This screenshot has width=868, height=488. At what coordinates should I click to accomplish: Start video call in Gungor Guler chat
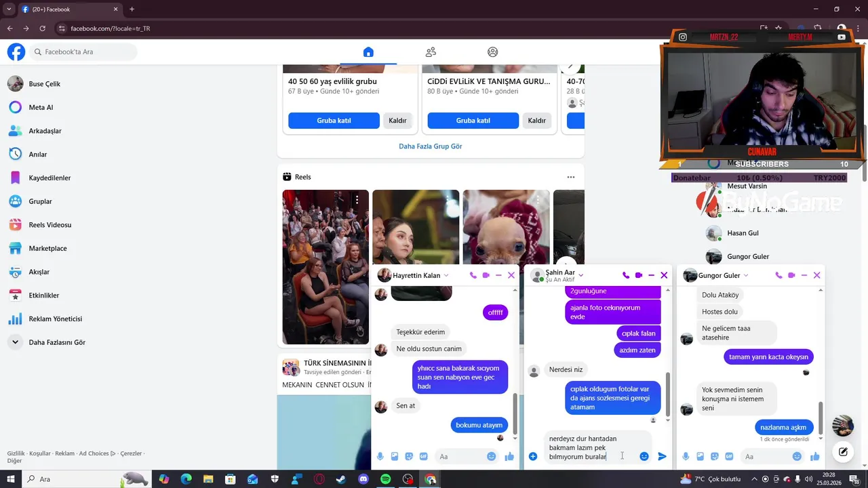coord(791,275)
